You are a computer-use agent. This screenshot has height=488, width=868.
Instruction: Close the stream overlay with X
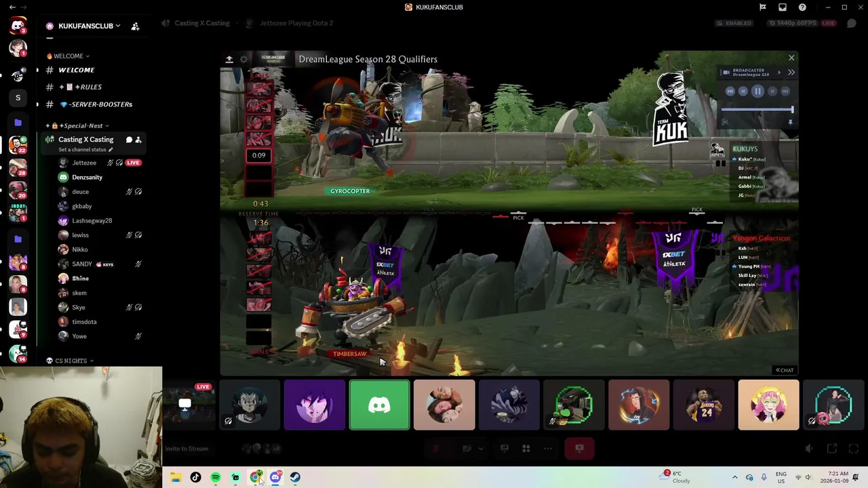[x=791, y=58]
